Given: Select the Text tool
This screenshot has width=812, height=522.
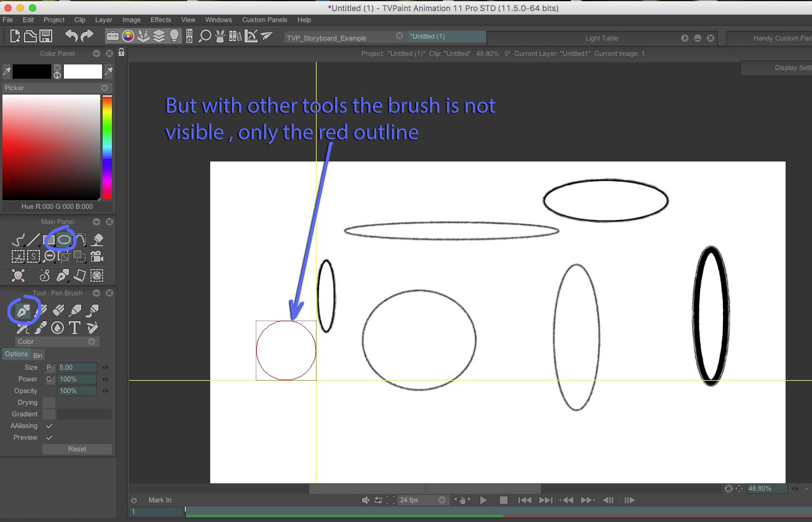Looking at the screenshot, I should (75, 327).
